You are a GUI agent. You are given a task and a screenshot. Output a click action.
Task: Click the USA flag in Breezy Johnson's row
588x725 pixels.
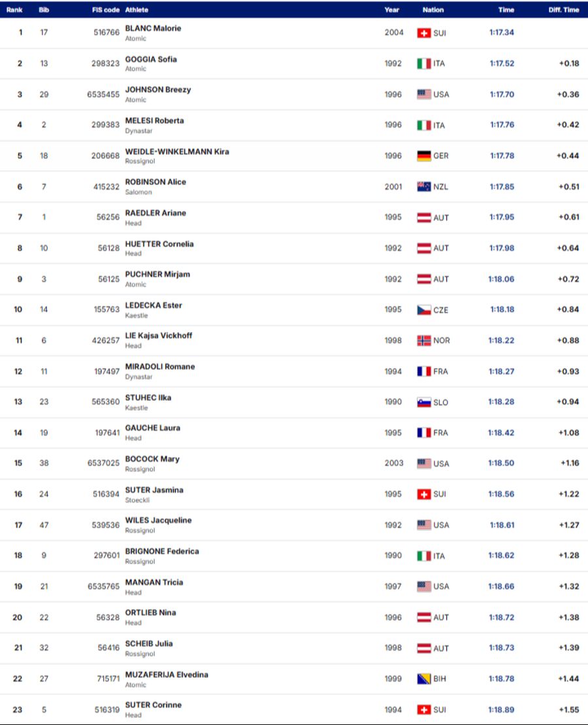click(424, 94)
